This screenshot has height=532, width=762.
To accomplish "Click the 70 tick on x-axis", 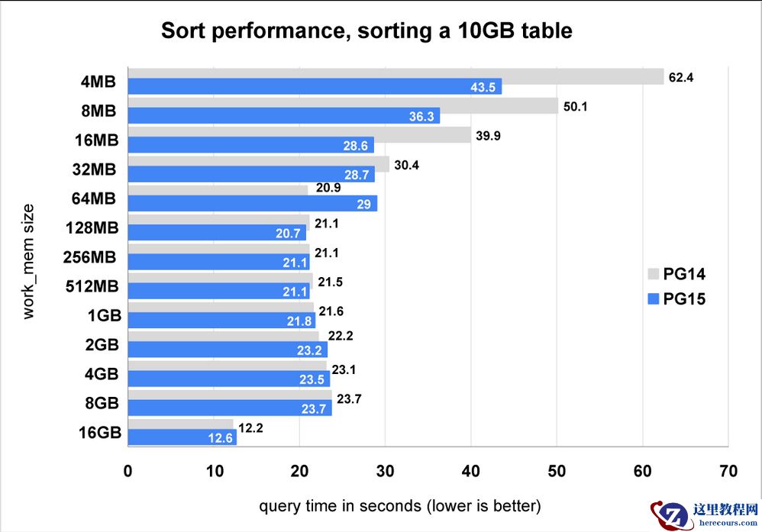I will pyautogui.click(x=728, y=471).
